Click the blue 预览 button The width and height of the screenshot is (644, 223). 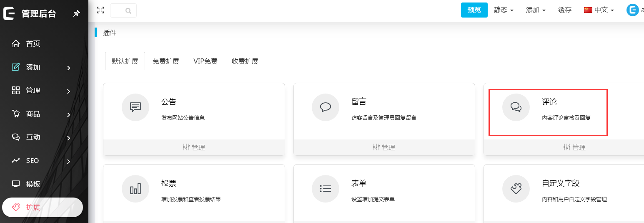pyautogui.click(x=474, y=10)
